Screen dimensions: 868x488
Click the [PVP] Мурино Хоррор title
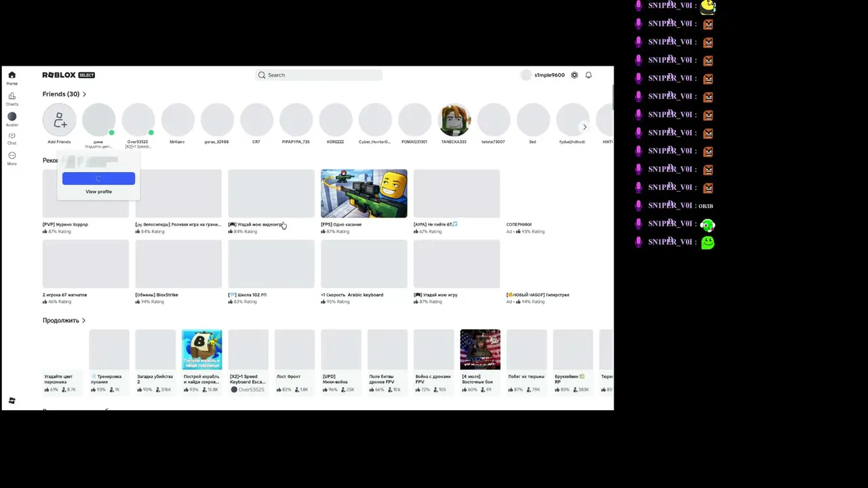point(65,224)
